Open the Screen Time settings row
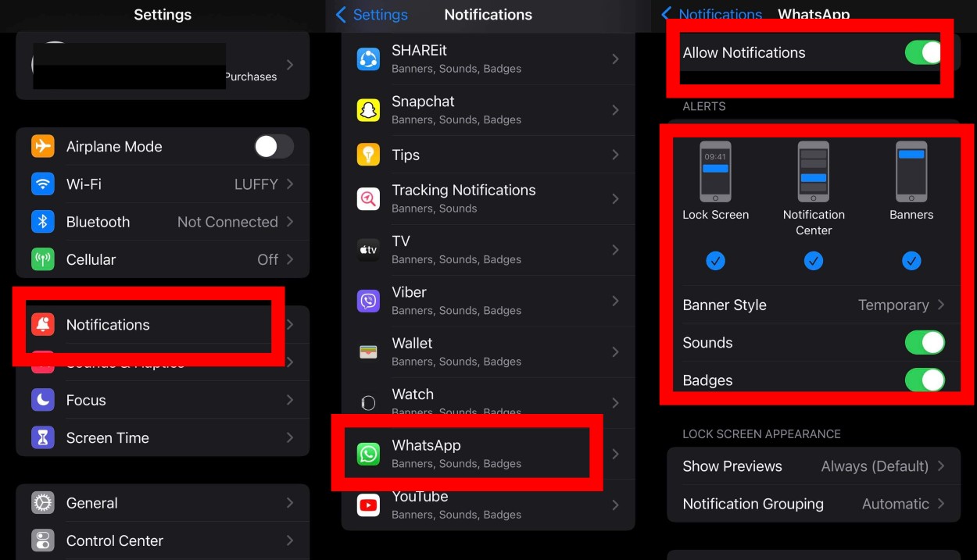Image resolution: width=977 pixels, height=560 pixels. pos(163,437)
